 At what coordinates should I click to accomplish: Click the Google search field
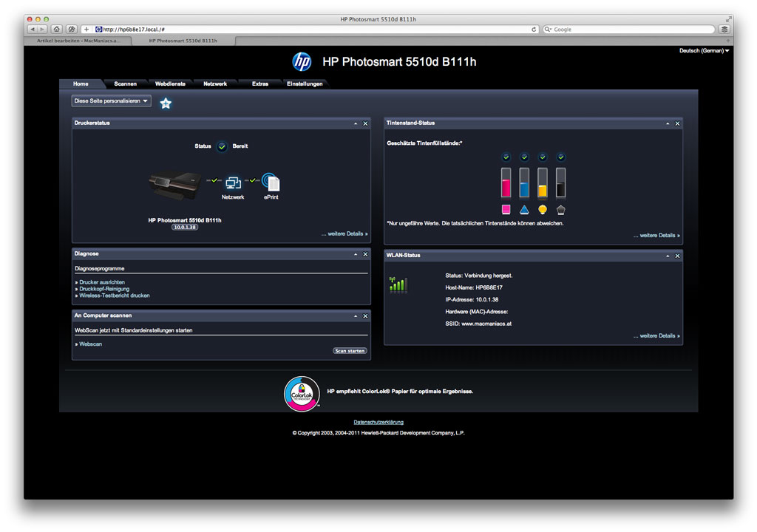click(x=628, y=30)
